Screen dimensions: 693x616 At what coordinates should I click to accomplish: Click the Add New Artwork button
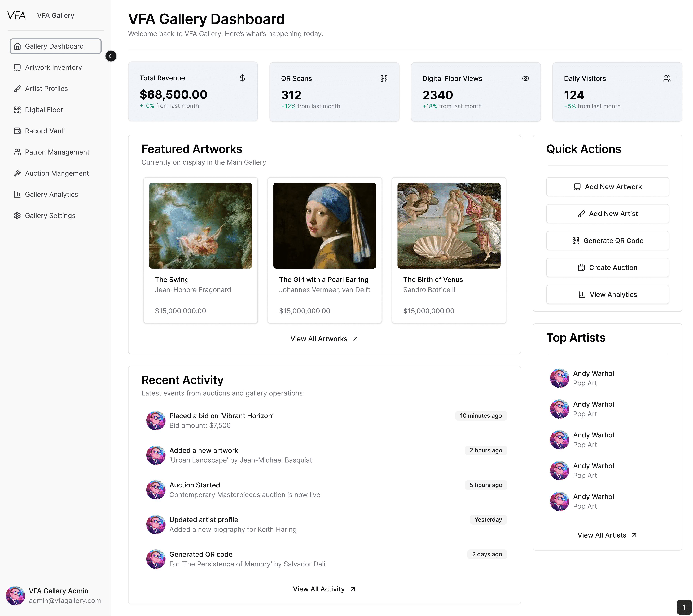point(607,186)
